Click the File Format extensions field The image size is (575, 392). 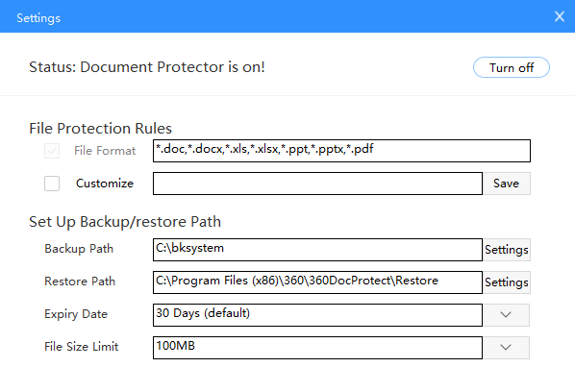(x=341, y=151)
